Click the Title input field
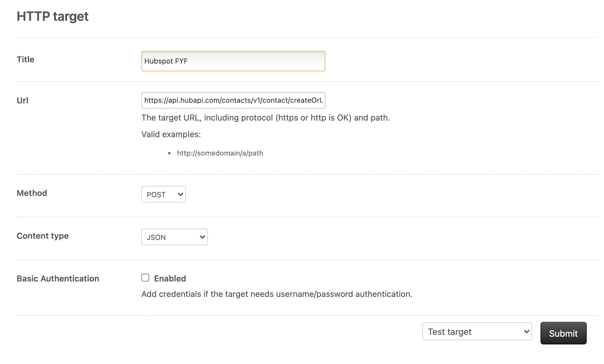The image size is (604, 364). (233, 61)
